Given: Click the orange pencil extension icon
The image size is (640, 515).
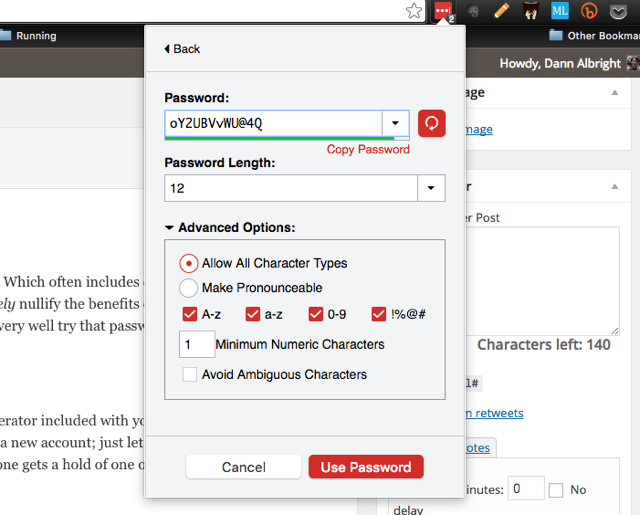Looking at the screenshot, I should [x=502, y=11].
